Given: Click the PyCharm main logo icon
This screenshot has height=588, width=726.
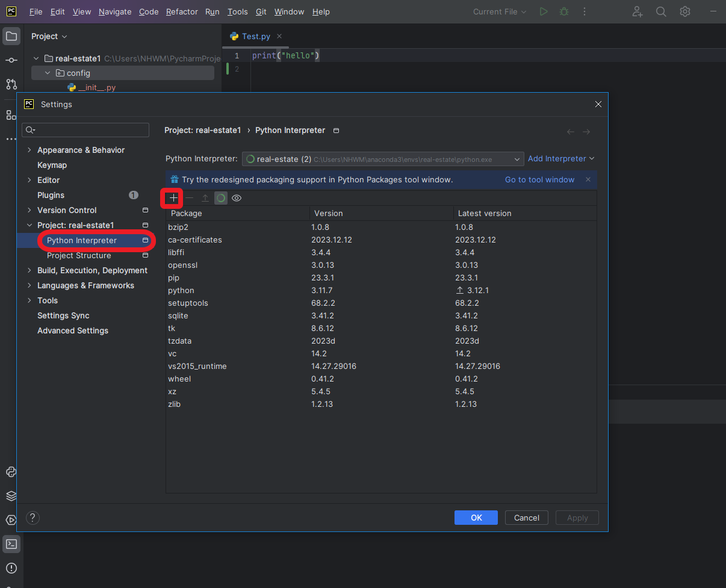Looking at the screenshot, I should pyautogui.click(x=11, y=11).
